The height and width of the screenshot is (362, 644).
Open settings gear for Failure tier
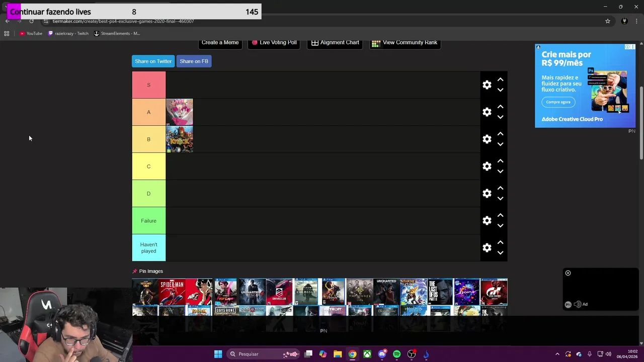(487, 221)
